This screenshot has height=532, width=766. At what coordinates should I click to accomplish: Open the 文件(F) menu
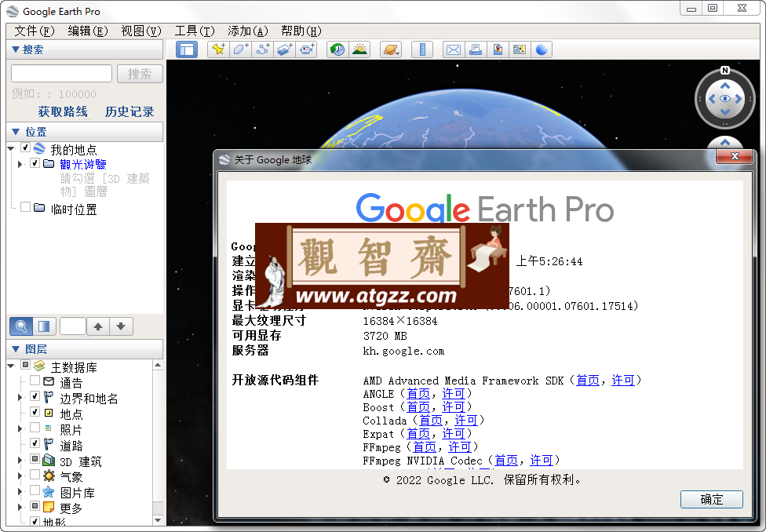[x=35, y=31]
